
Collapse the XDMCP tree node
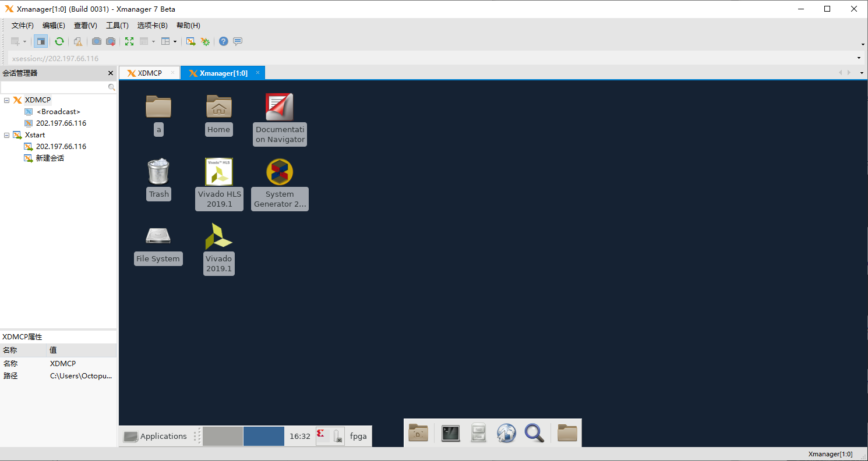pyautogui.click(x=6, y=100)
